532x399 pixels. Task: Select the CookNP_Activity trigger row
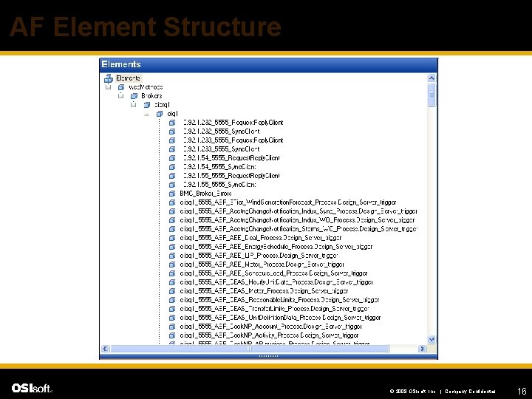(x=270, y=335)
